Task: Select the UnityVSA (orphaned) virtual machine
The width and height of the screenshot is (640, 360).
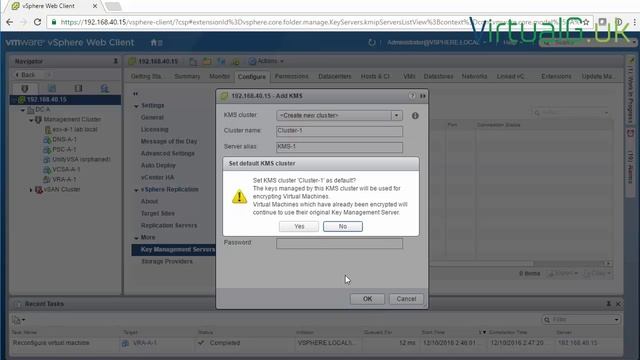Action: pyautogui.click(x=81, y=159)
